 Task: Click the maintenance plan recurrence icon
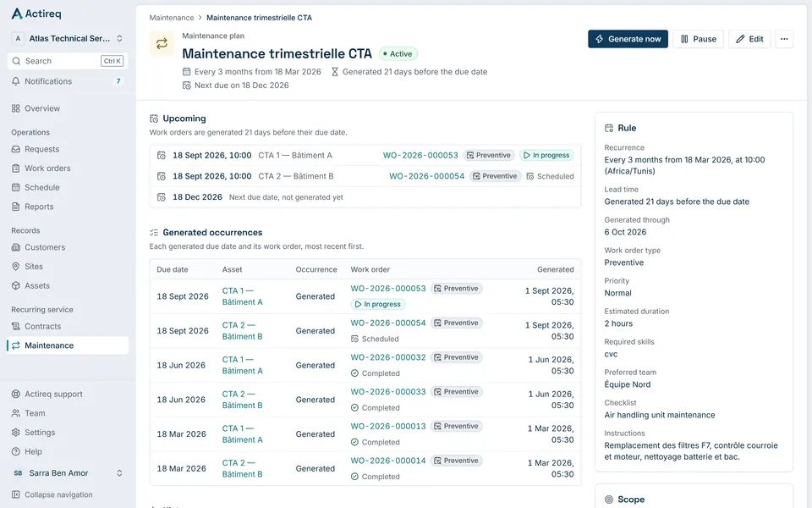[x=162, y=43]
